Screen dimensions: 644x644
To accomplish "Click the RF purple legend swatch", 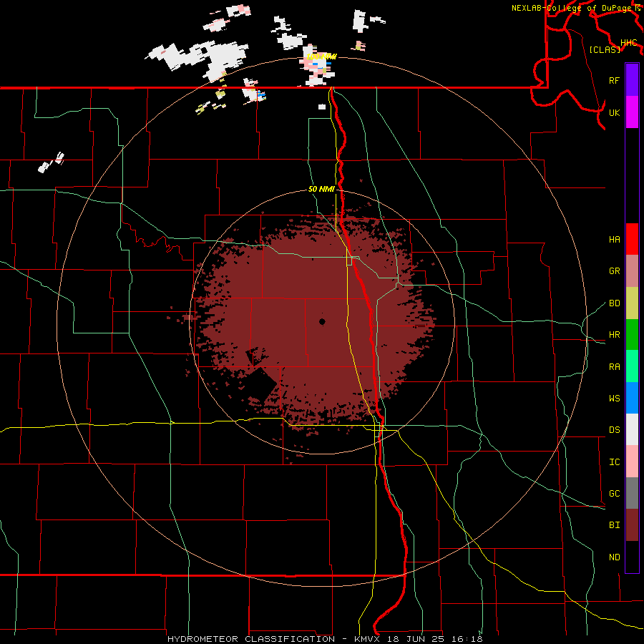I will (x=632, y=80).
